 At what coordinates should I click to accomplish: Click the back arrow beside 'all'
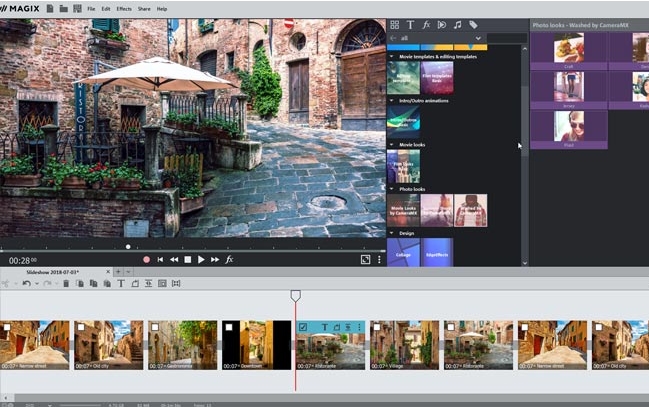pos(393,38)
